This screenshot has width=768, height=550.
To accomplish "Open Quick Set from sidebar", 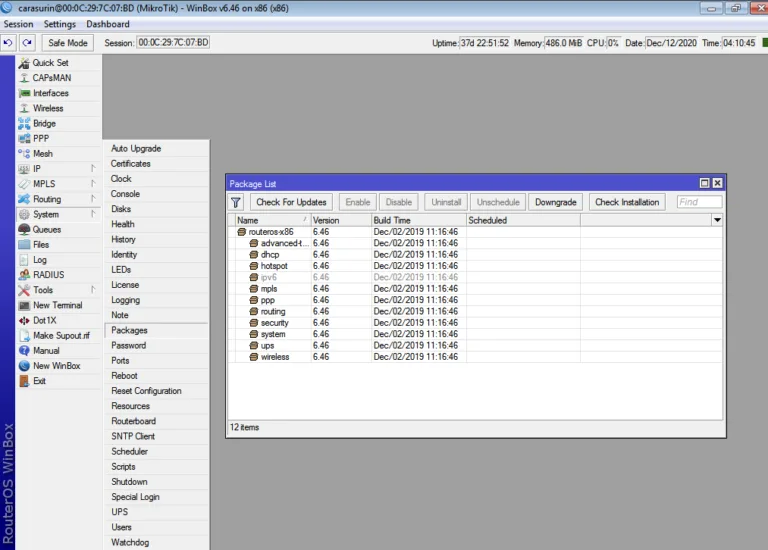I will [x=50, y=63].
